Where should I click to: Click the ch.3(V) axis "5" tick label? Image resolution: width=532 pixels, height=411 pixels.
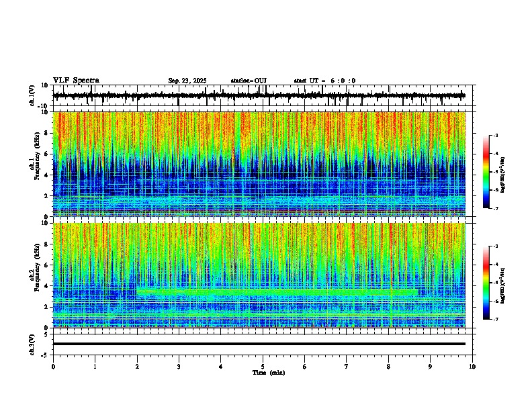tap(46, 334)
